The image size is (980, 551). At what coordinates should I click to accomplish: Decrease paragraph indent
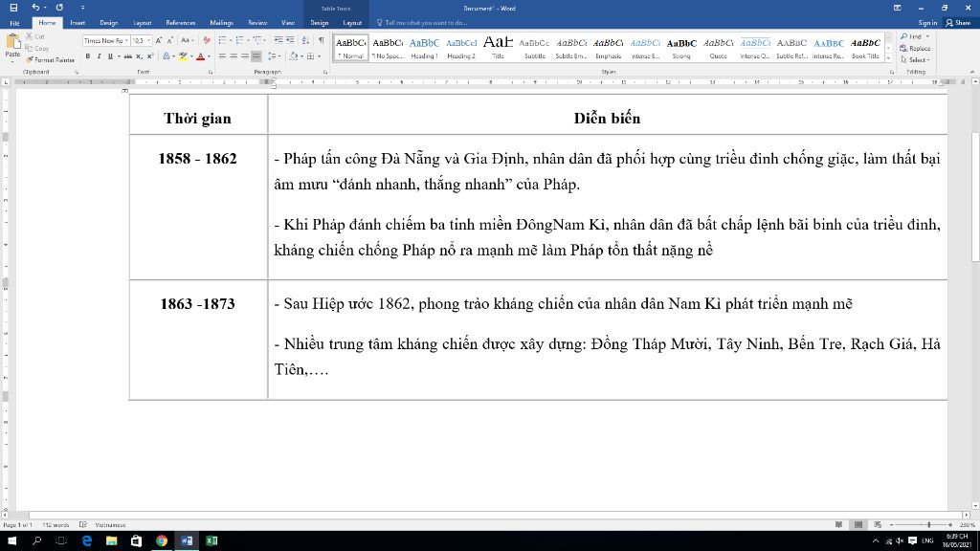pos(278,40)
